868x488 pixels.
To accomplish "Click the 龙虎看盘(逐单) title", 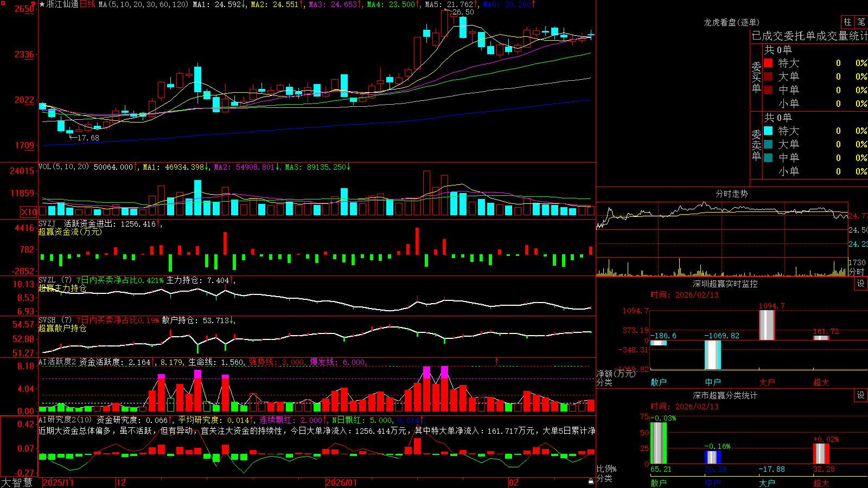I will click(x=732, y=22).
